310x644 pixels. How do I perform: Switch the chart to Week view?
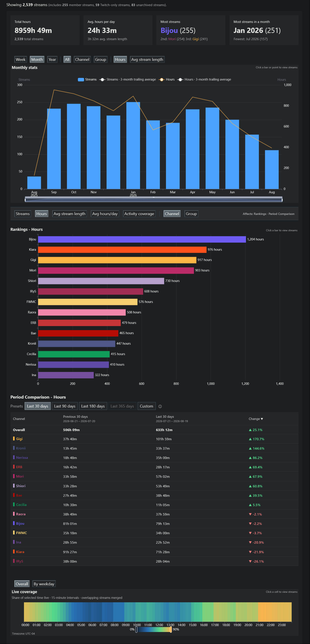[x=20, y=60]
